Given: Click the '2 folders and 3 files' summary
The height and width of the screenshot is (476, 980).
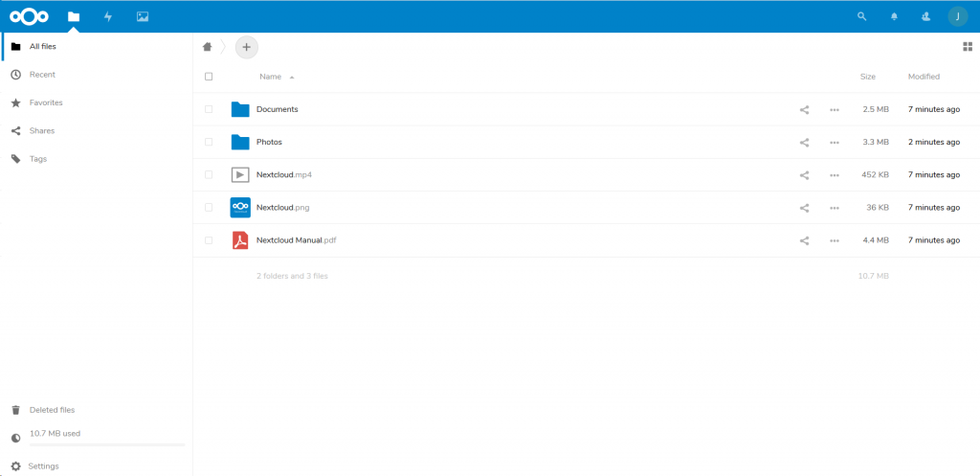Looking at the screenshot, I should 292,276.
